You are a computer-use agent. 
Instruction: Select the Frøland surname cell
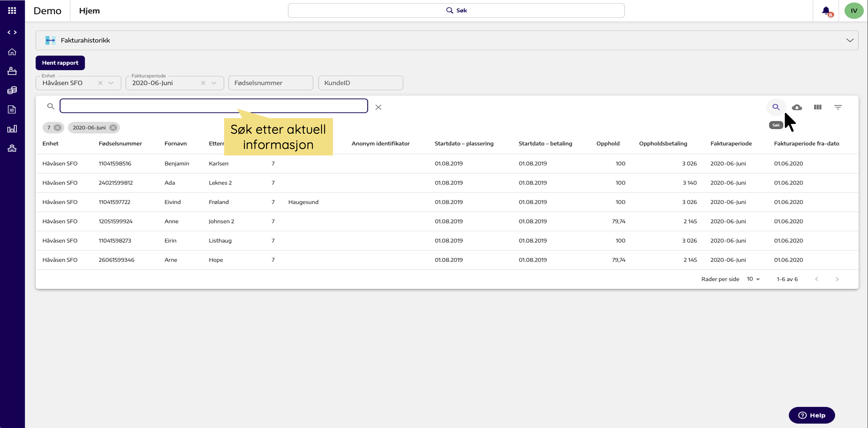219,202
